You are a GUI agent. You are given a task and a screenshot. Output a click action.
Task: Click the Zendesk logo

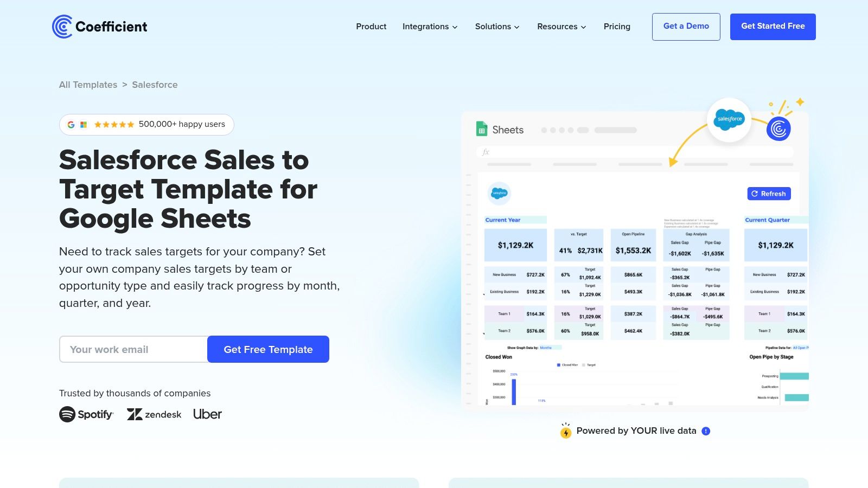pyautogui.click(x=155, y=414)
